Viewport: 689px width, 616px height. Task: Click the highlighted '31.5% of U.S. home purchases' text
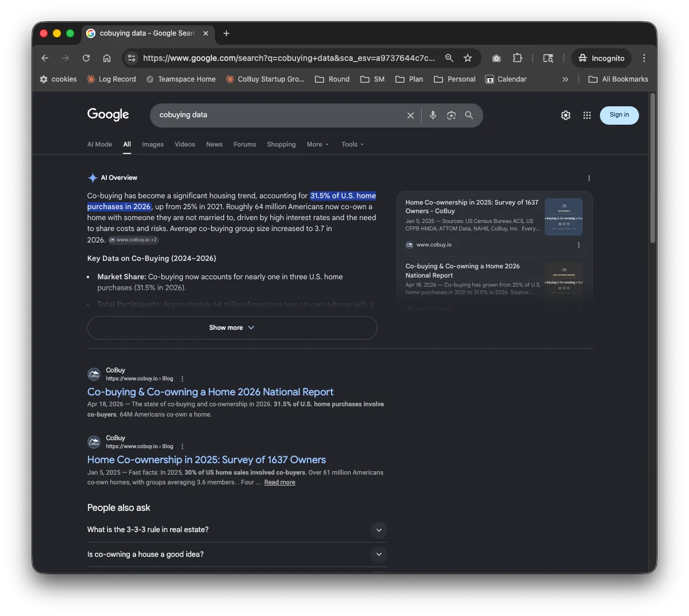[x=232, y=201]
